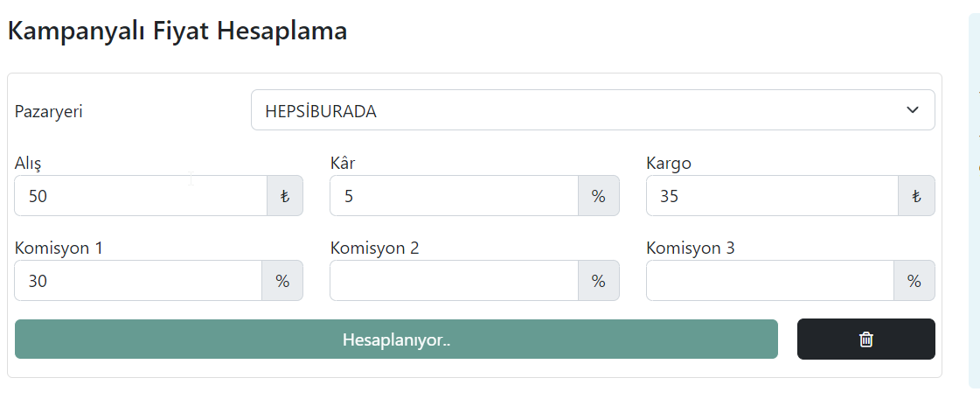
Task: Focus the Komisyon 1 input showing 30
Action: click(138, 281)
